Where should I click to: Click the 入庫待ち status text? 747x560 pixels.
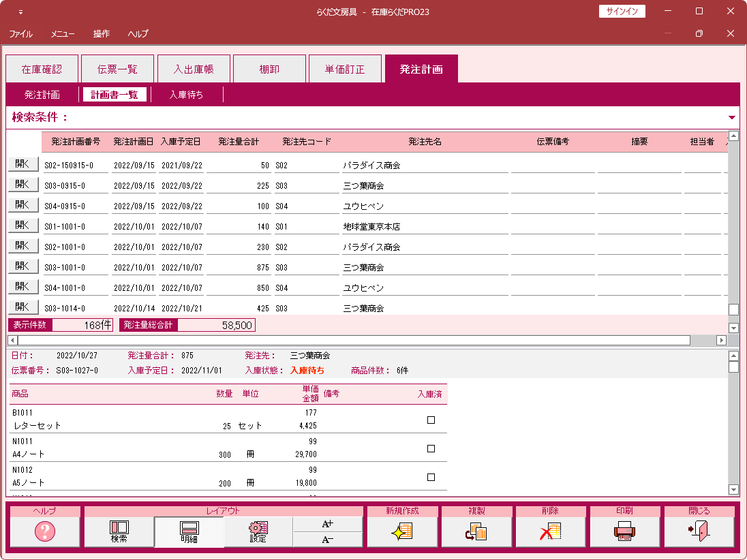click(x=307, y=371)
